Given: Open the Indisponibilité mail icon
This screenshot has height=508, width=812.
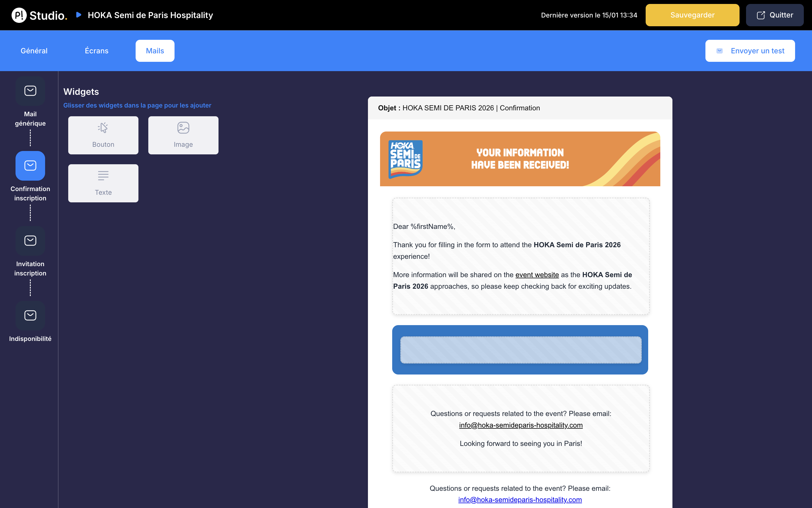Looking at the screenshot, I should click(30, 316).
